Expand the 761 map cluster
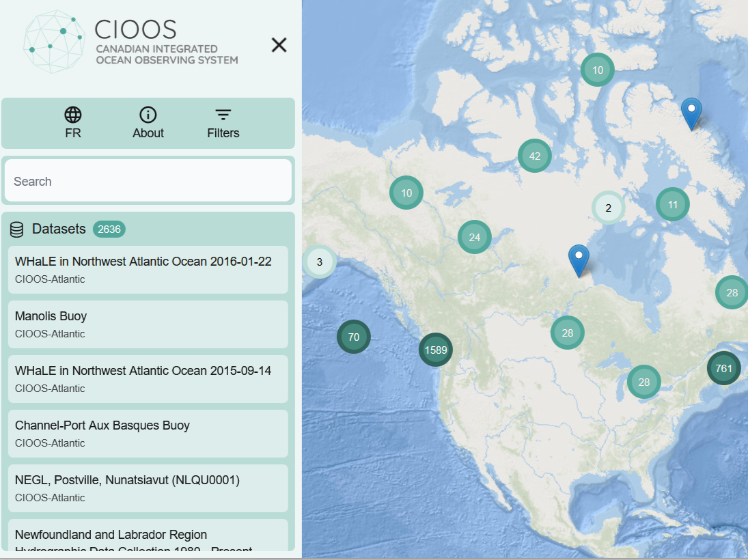748x560 pixels. point(723,369)
